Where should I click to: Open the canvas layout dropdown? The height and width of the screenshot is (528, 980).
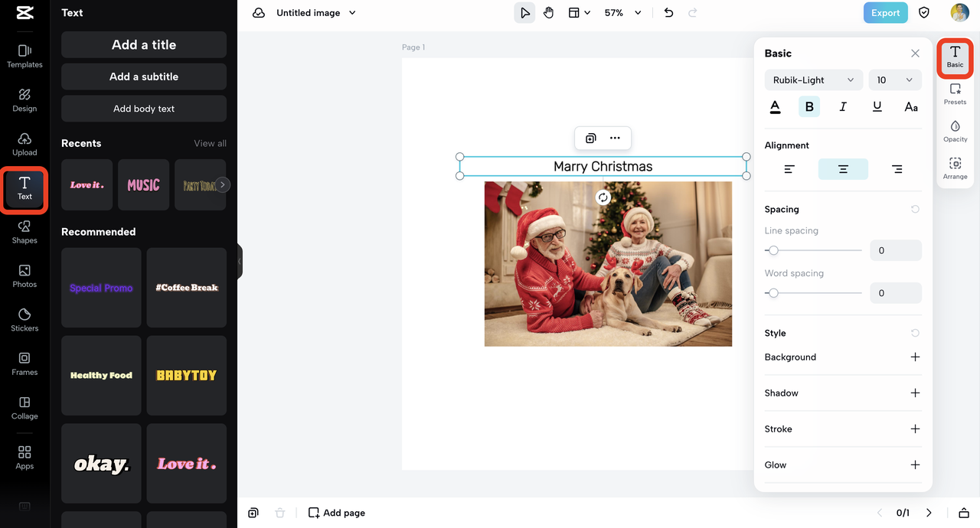click(580, 13)
